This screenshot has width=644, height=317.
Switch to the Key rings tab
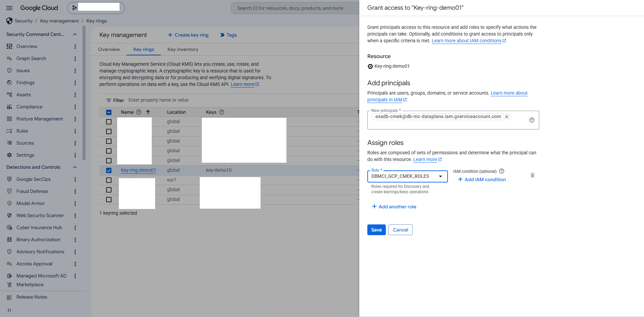click(144, 49)
